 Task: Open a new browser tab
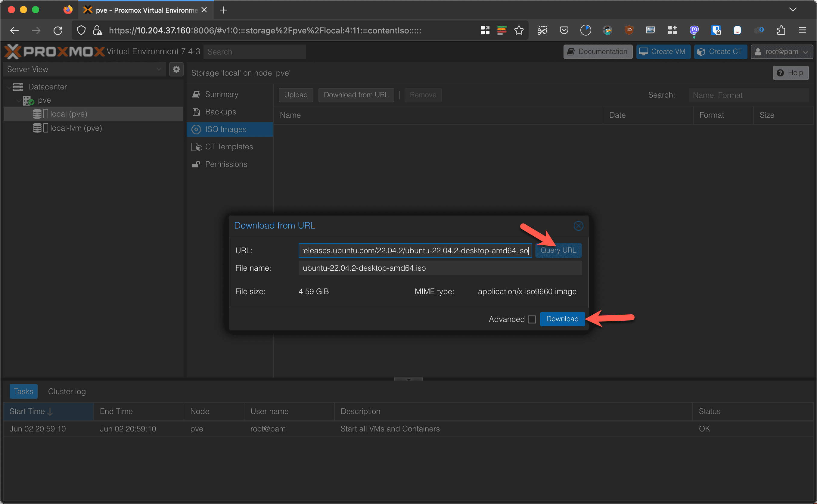point(224,10)
